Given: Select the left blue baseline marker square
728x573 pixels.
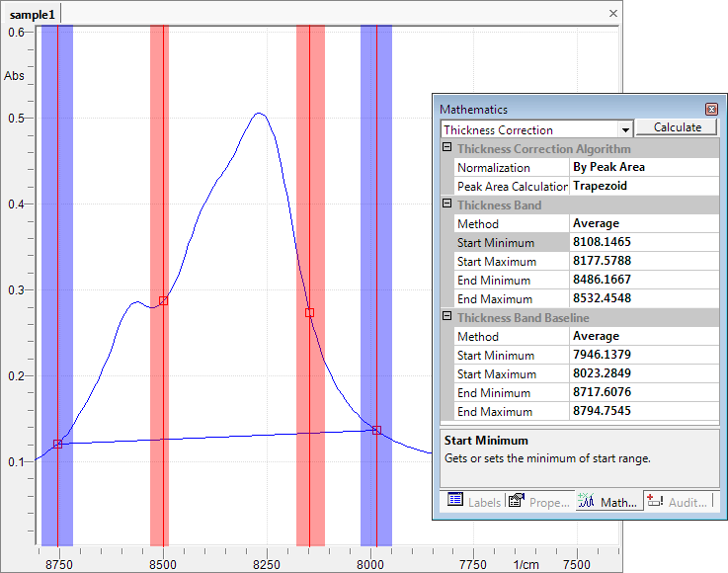Looking at the screenshot, I should tap(57, 444).
